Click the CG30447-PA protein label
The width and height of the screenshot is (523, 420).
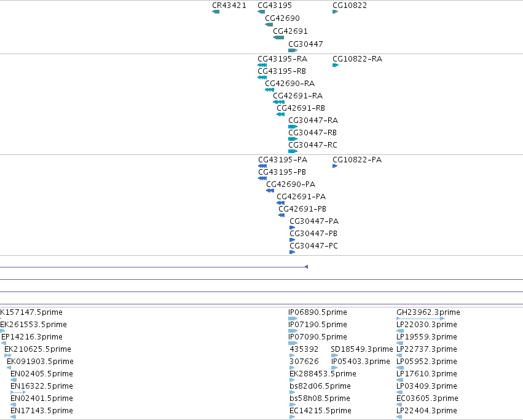(x=314, y=221)
